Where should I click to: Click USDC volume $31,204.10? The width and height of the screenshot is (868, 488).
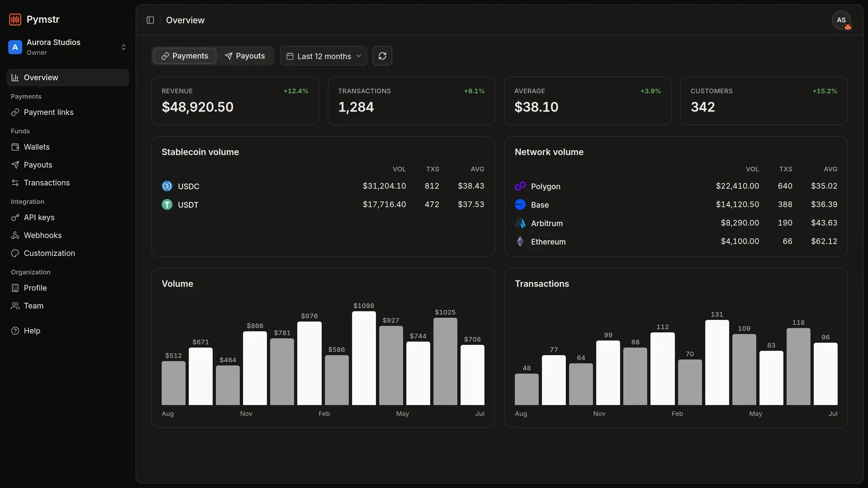click(x=384, y=186)
